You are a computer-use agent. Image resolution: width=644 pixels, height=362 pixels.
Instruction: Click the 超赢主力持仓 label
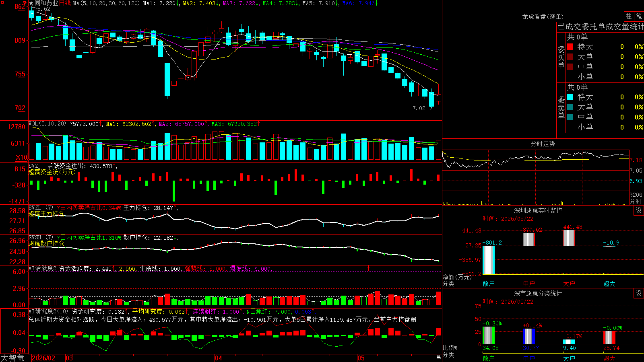coord(46,214)
